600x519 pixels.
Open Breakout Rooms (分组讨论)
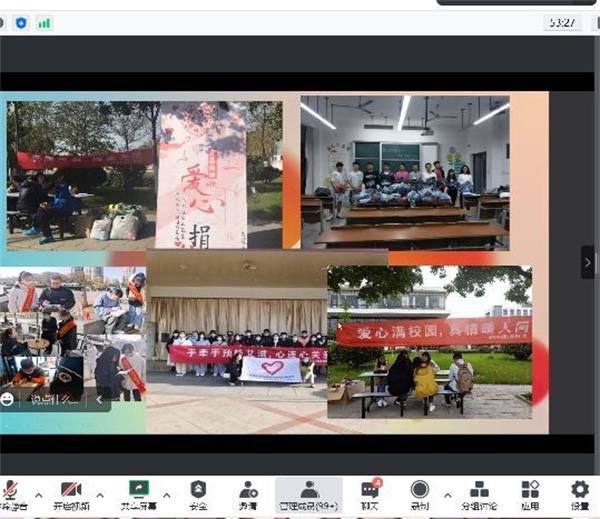pyautogui.click(x=480, y=491)
